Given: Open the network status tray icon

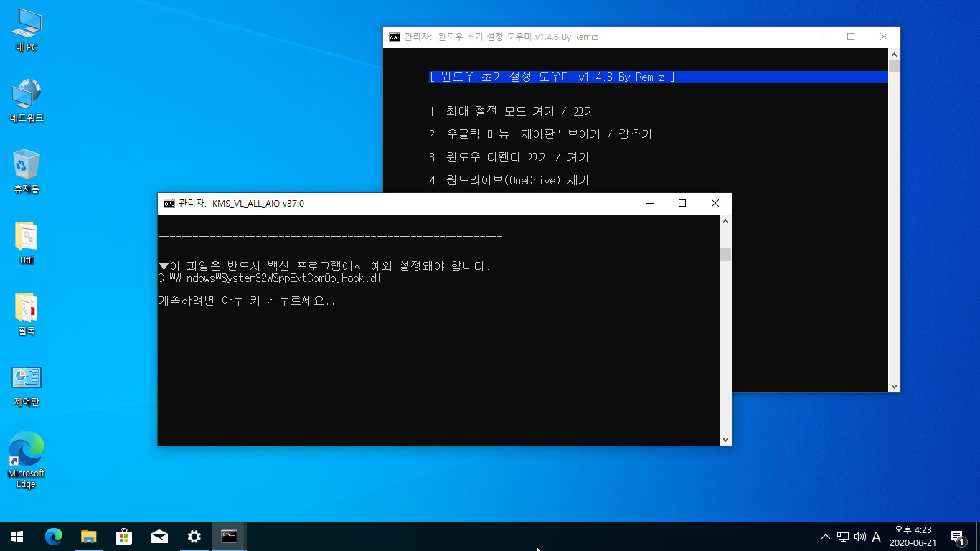Looking at the screenshot, I should click(843, 537).
